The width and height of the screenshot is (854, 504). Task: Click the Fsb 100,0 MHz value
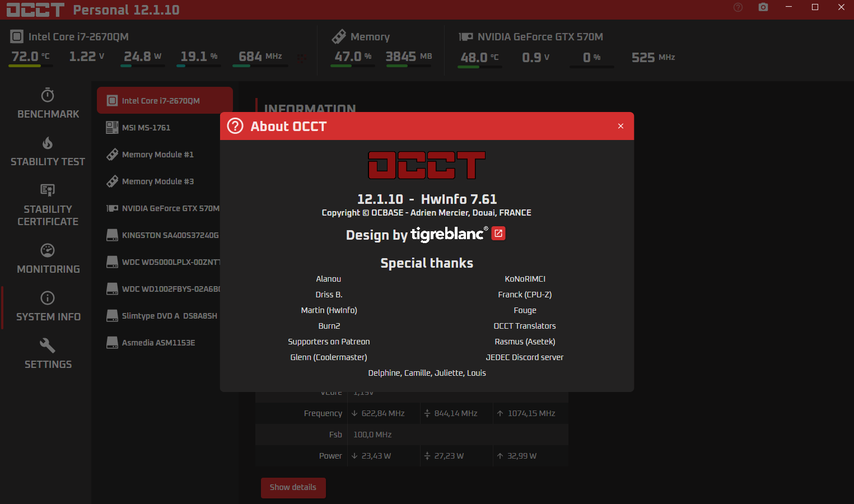coord(372,435)
